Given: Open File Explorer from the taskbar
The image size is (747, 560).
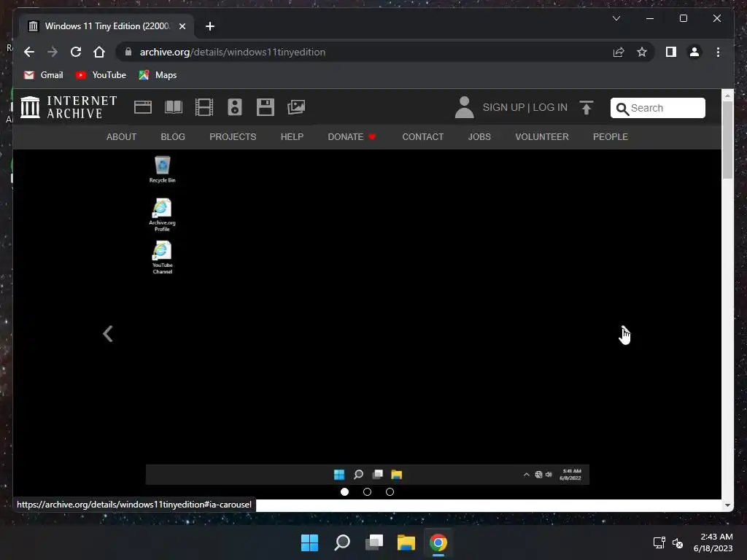Looking at the screenshot, I should point(406,542).
